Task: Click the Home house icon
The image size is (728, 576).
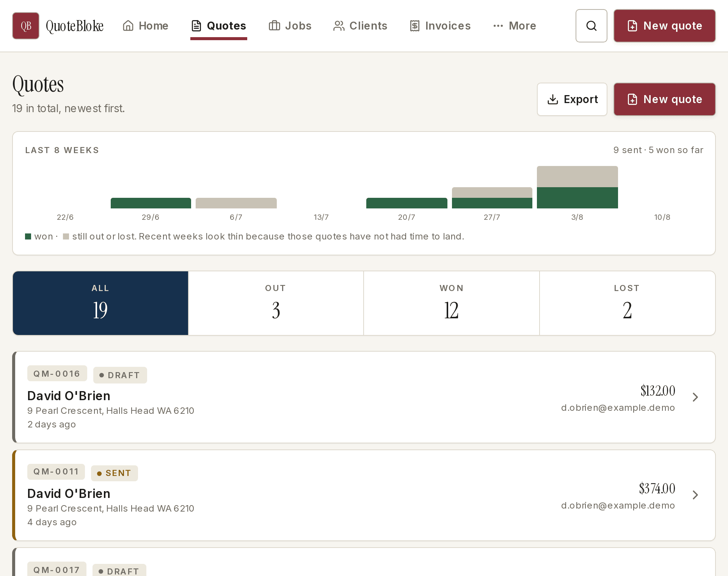Action: click(x=128, y=26)
